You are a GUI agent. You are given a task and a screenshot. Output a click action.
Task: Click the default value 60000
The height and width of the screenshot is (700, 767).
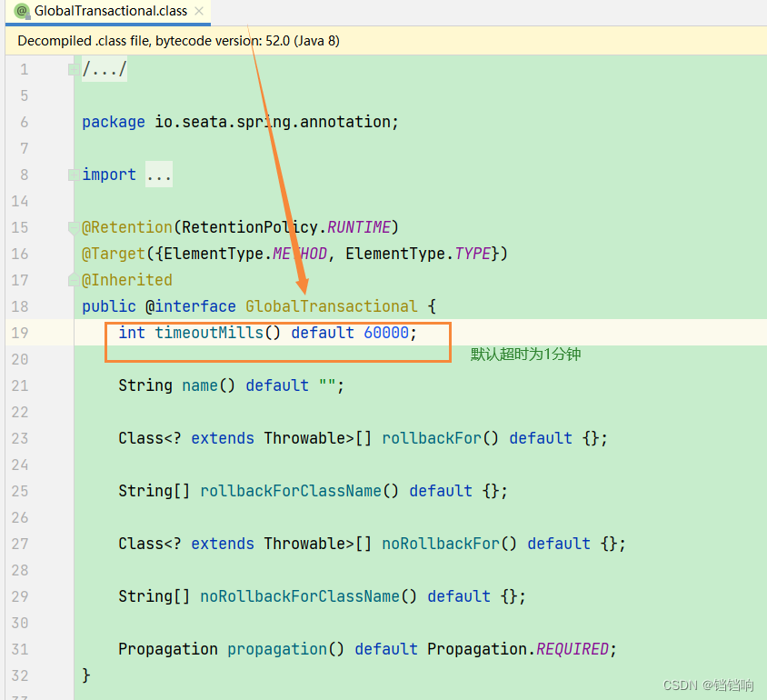coord(386,333)
